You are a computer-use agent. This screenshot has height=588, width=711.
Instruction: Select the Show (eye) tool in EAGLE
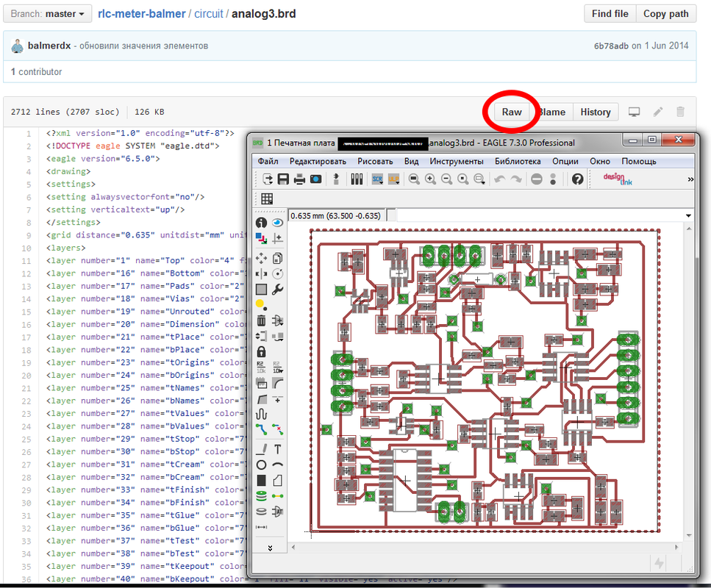(x=277, y=223)
